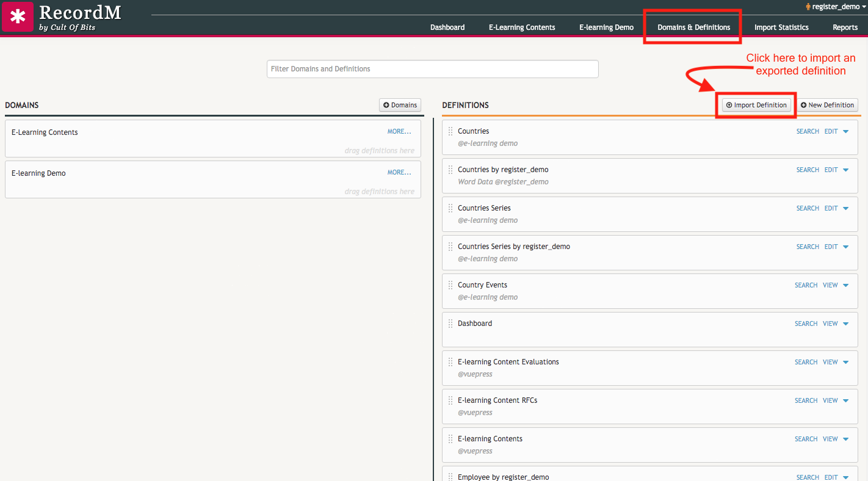Click the New Definition button
868x481 pixels.
tap(827, 105)
